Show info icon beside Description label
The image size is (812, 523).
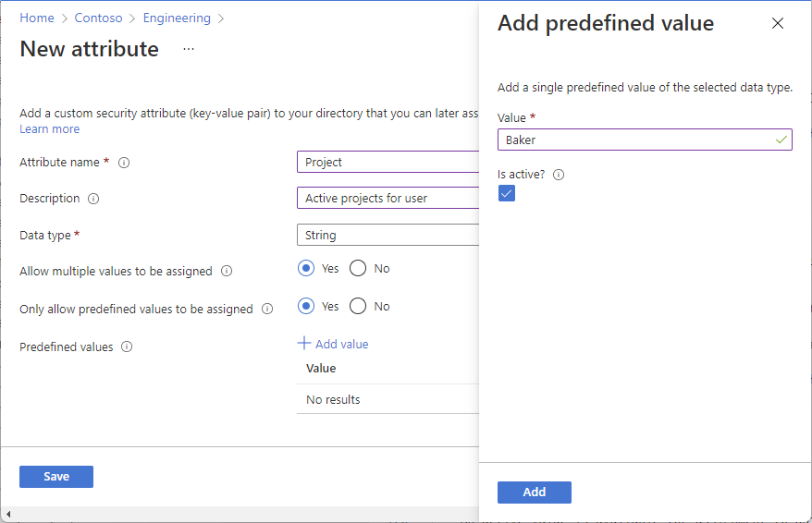93,199
